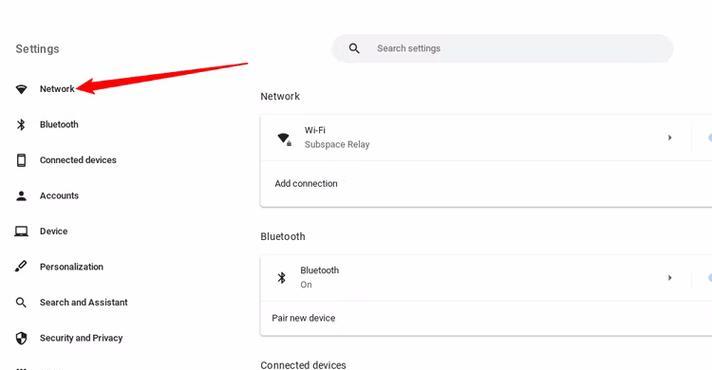Click the Bluetooth symbol in the sidebar
712x370 pixels.
pos(21,124)
